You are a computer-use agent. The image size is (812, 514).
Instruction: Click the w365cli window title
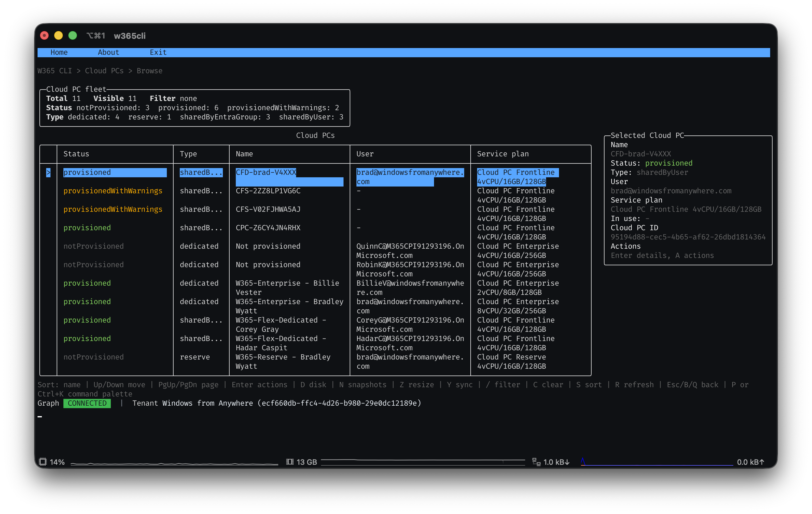pos(130,36)
